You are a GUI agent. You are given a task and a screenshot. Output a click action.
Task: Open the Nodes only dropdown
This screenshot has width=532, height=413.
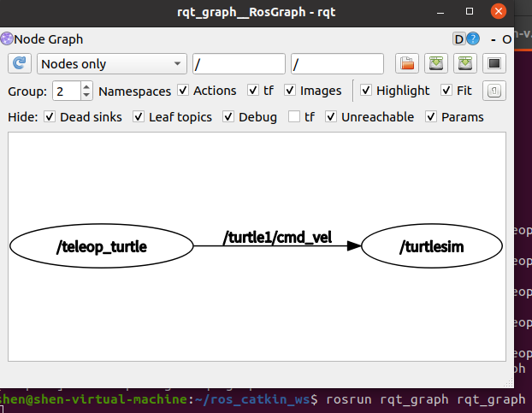click(x=111, y=64)
